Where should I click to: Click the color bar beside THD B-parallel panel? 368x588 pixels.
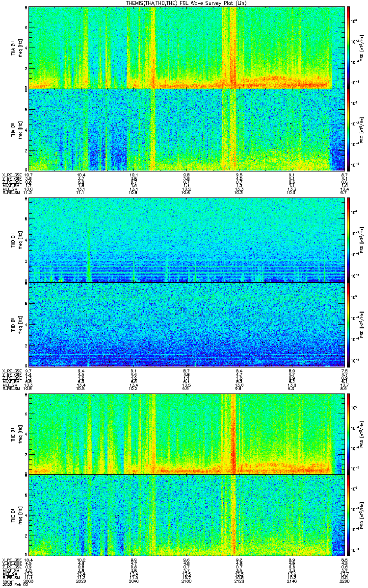[348, 324]
